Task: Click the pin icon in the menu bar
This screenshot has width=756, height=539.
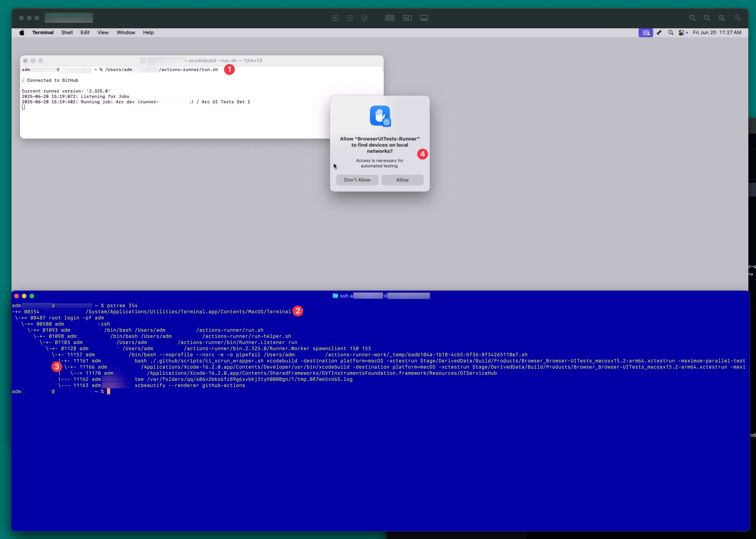Action: [x=659, y=32]
